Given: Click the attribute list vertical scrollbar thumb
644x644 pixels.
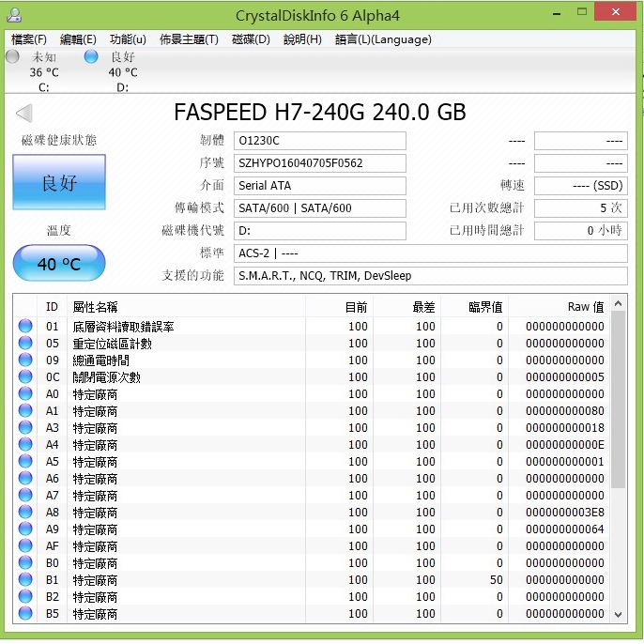Looking at the screenshot, I should coord(618,400).
